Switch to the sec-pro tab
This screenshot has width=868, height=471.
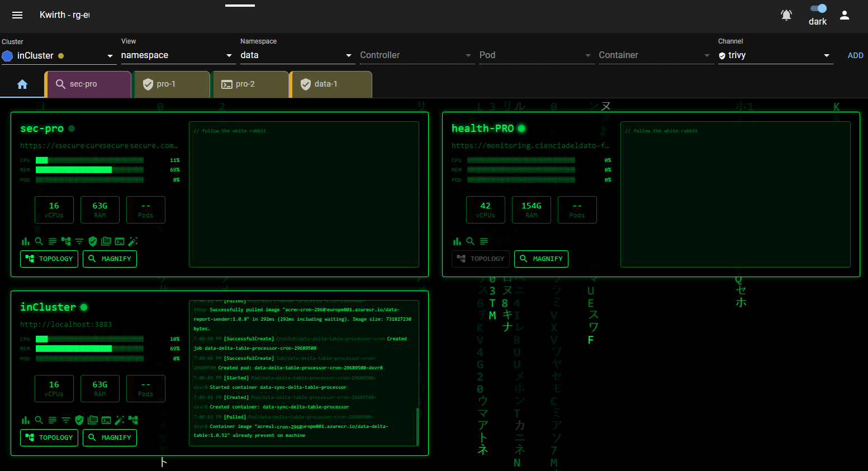coord(88,84)
